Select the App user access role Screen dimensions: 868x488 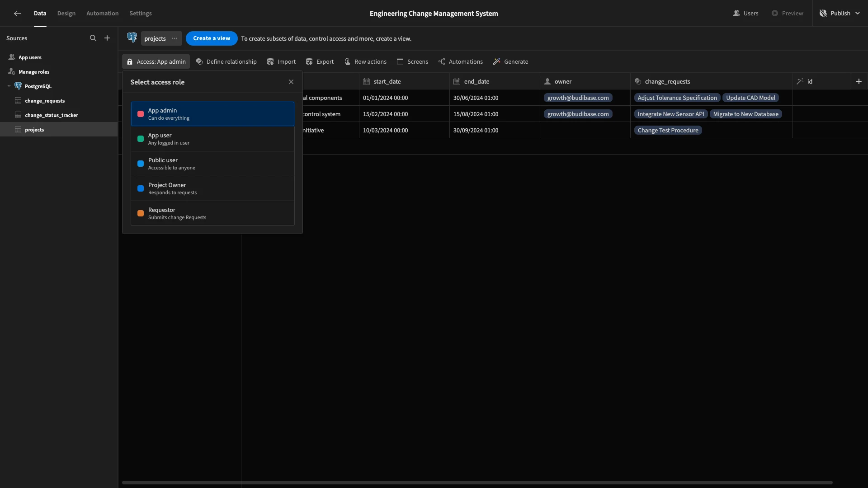click(x=212, y=139)
